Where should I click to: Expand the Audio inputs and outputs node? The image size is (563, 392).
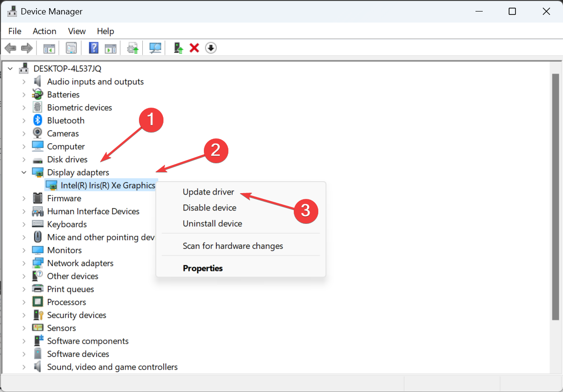[x=24, y=82]
